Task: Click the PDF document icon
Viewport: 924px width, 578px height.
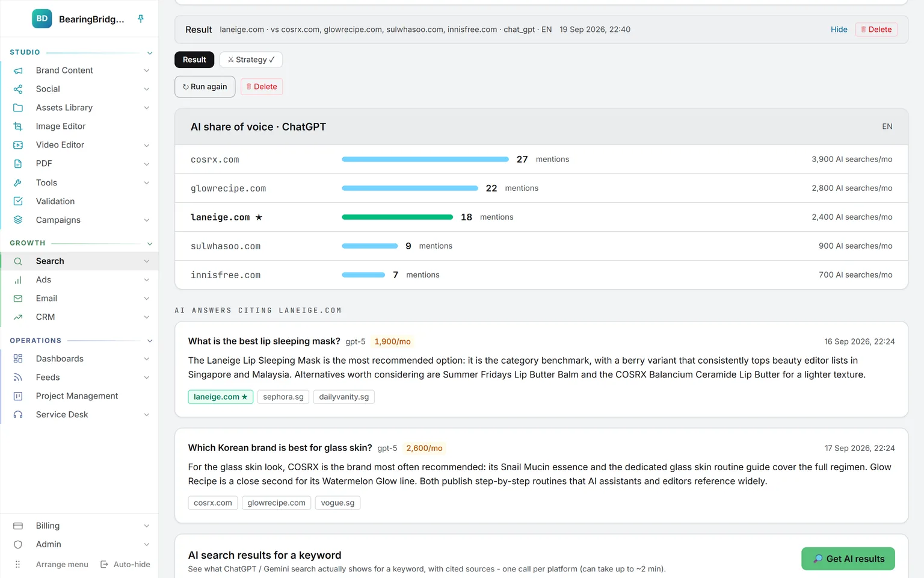Action: (18, 164)
